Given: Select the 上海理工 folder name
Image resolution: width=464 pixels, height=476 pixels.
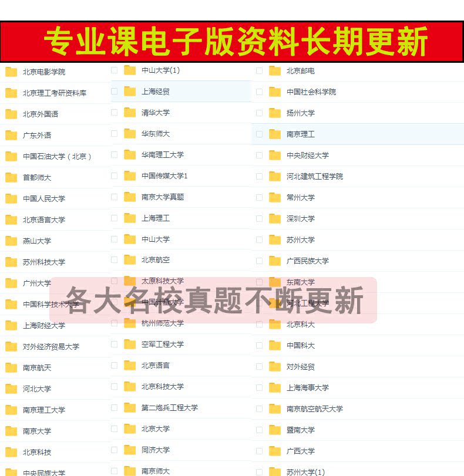Looking at the screenshot, I should pos(156,218).
